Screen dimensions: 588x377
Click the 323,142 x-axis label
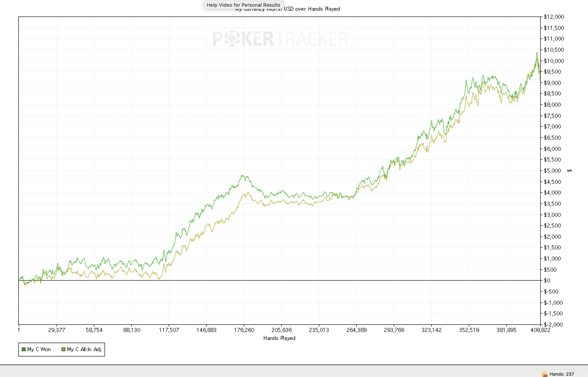pos(432,330)
